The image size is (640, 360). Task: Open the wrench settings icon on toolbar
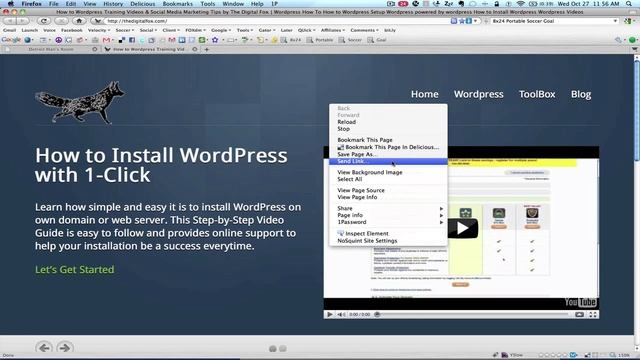[619, 40]
